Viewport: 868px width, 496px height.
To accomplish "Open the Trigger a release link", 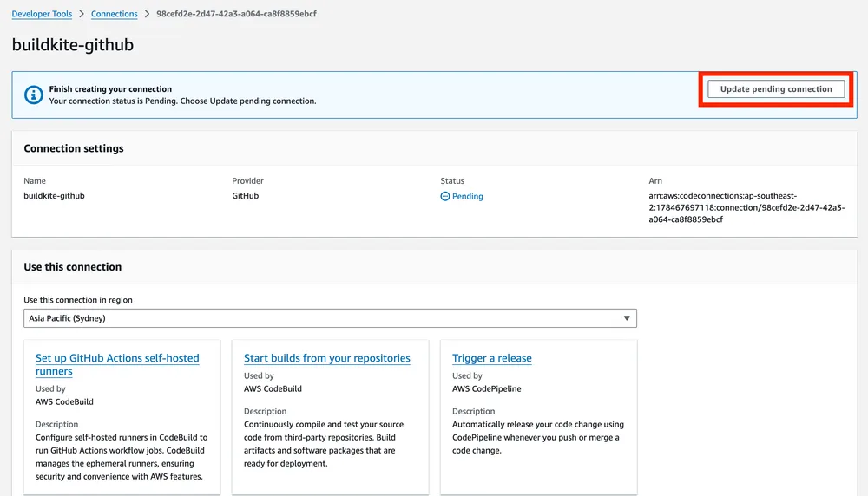I will pyautogui.click(x=491, y=358).
